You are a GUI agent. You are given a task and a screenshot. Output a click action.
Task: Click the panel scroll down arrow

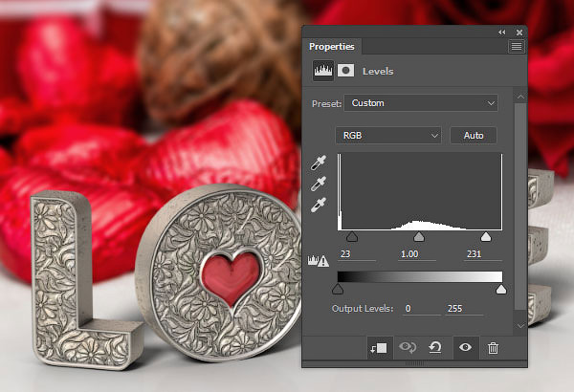[520, 326]
